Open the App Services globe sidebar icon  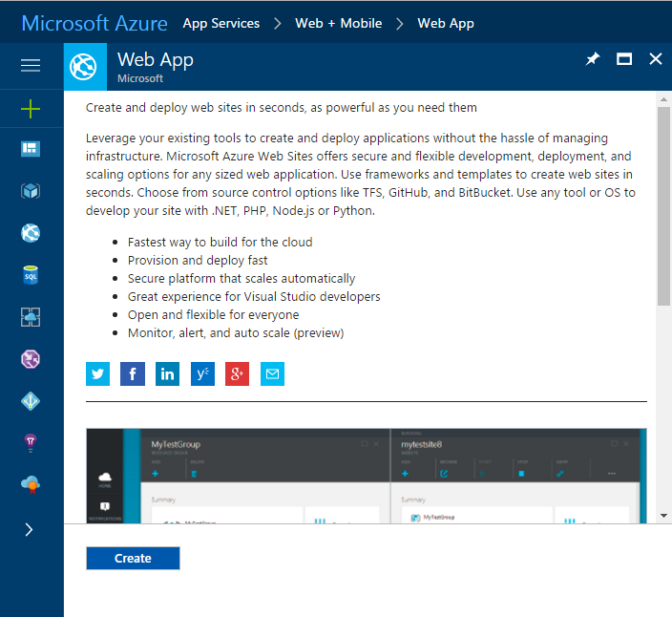click(x=31, y=233)
